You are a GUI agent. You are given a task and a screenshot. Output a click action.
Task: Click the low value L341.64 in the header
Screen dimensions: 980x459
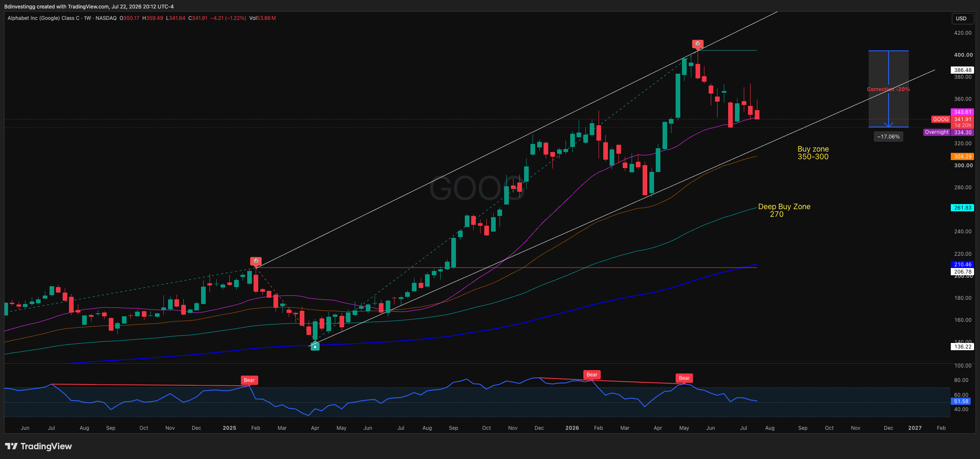tap(176, 18)
